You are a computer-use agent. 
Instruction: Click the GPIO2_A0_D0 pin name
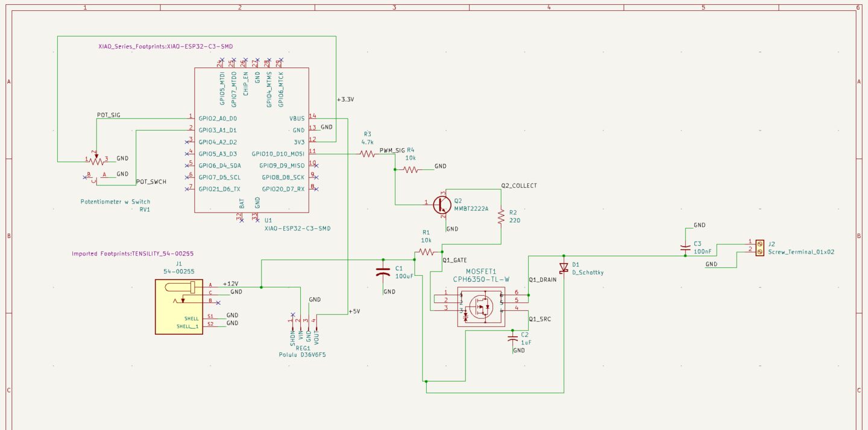click(x=218, y=119)
